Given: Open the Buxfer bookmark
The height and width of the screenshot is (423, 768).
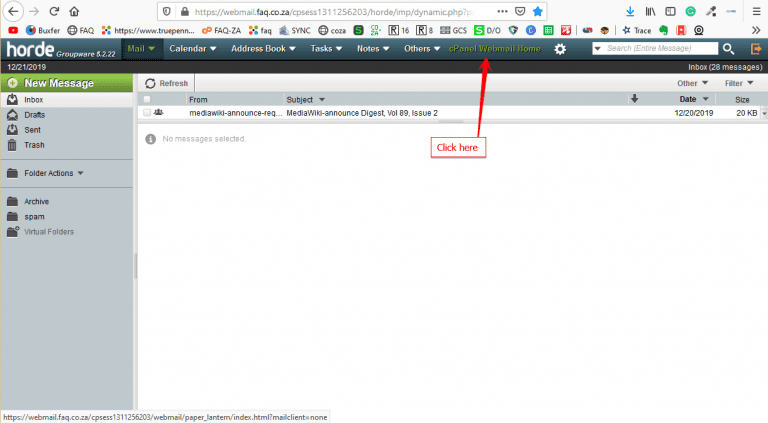Looking at the screenshot, I should (x=43, y=30).
